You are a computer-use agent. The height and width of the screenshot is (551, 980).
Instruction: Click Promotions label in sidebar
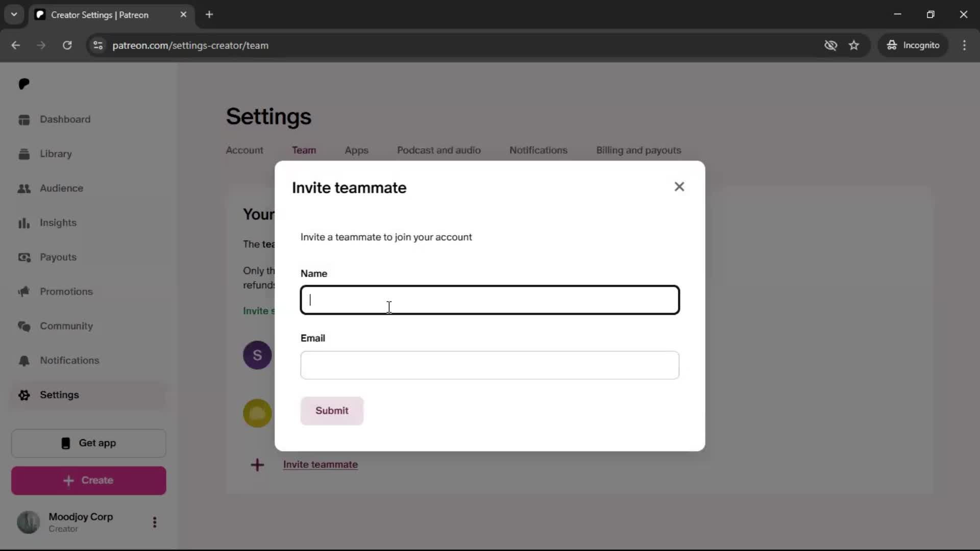(66, 292)
